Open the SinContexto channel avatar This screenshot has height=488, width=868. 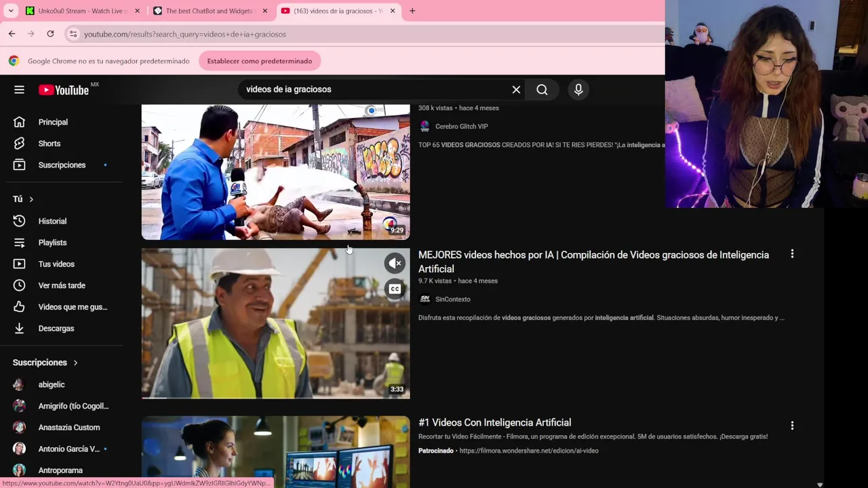[x=425, y=299]
